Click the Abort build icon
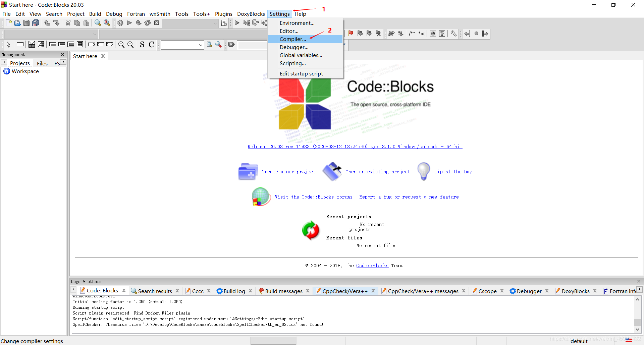This screenshot has height=345, width=644. pos(157,23)
